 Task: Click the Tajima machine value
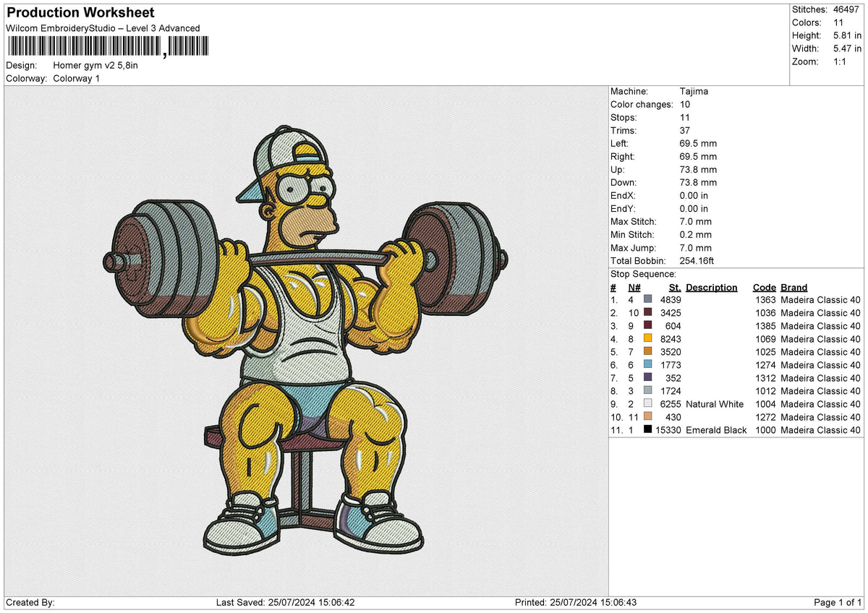[x=693, y=91]
